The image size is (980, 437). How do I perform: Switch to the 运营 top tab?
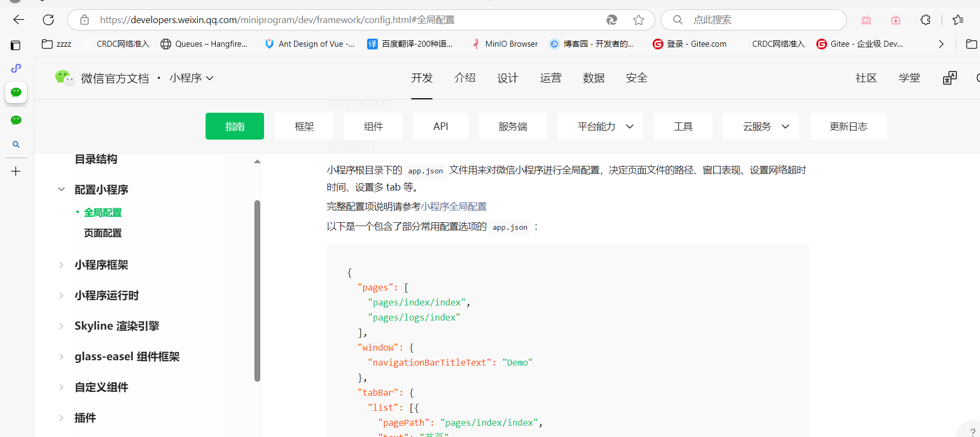551,78
